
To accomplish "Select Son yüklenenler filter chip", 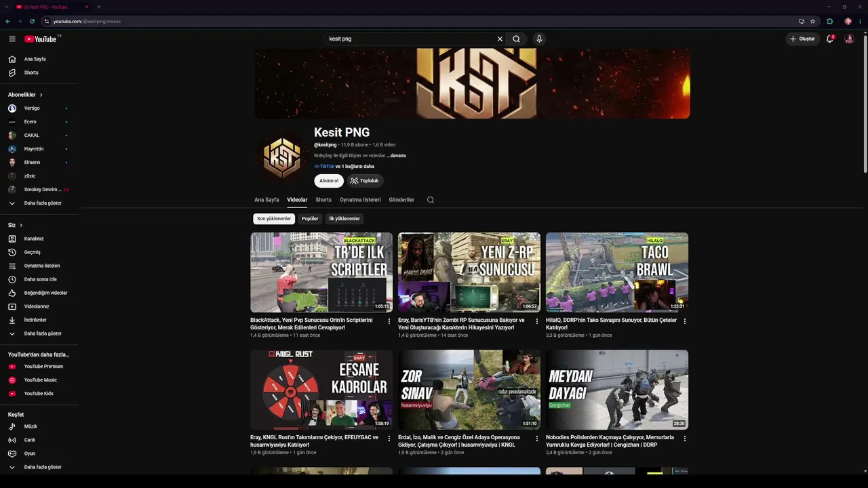I will (274, 219).
